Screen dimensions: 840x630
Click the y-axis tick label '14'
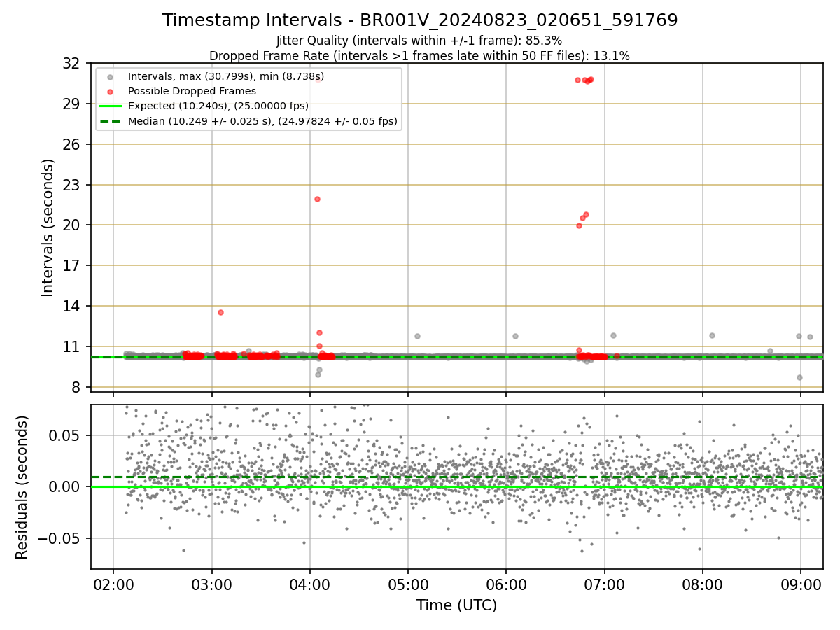coord(71,307)
